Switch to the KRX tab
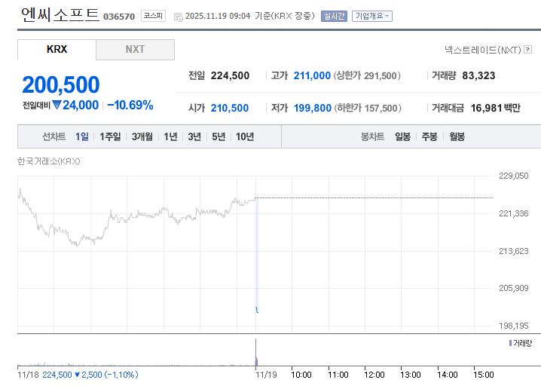541x392 pixels. [x=57, y=50]
